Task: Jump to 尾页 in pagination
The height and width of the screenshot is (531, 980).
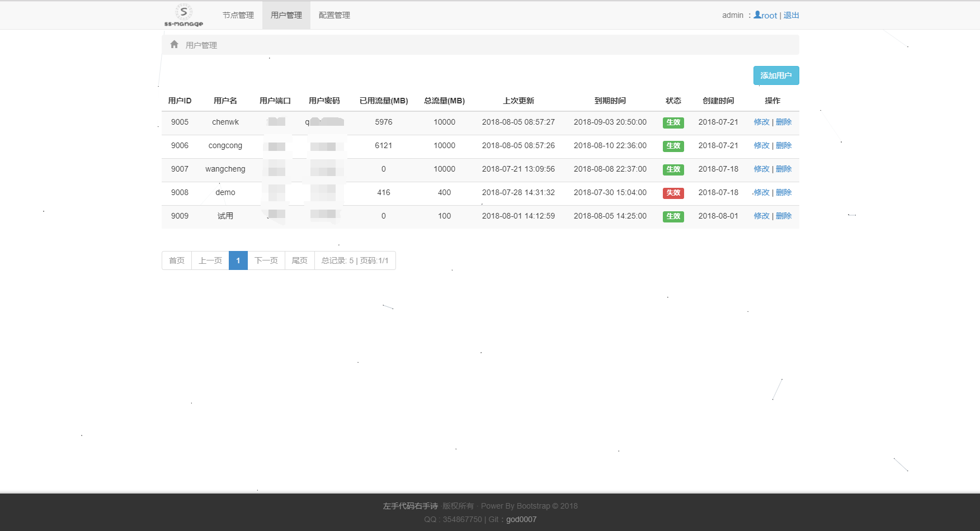Action: [x=300, y=260]
